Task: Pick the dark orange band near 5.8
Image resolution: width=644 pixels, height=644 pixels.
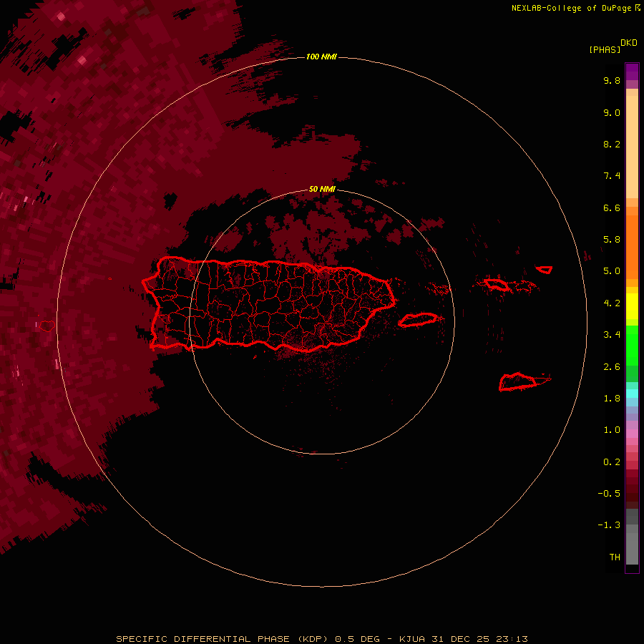Action: (x=632, y=247)
